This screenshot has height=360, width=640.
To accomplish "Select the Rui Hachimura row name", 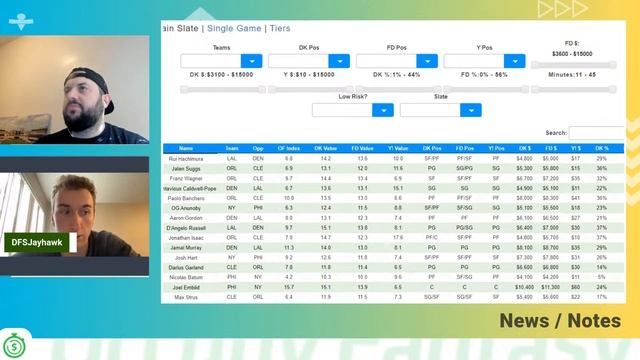I will (x=186, y=159).
